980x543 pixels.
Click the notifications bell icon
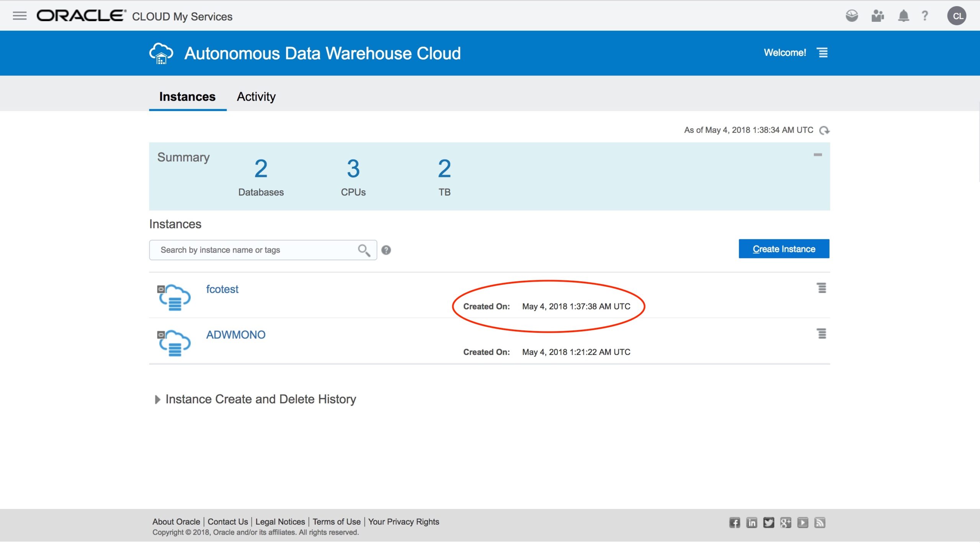click(x=903, y=16)
